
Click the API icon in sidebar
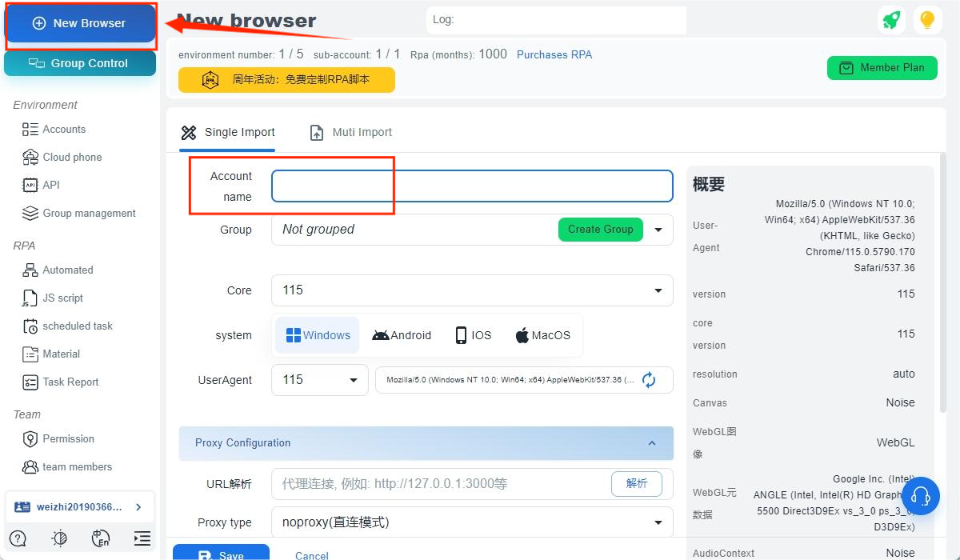click(x=30, y=185)
